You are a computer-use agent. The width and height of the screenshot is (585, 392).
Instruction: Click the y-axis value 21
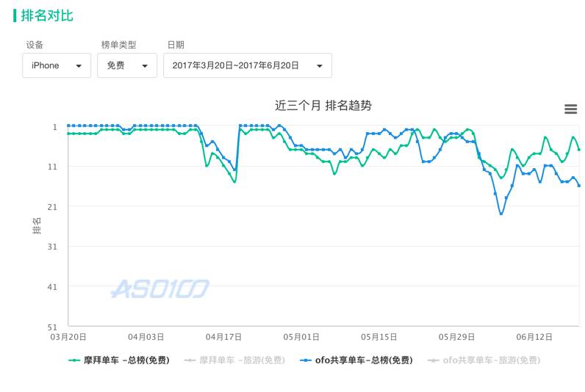(53, 207)
